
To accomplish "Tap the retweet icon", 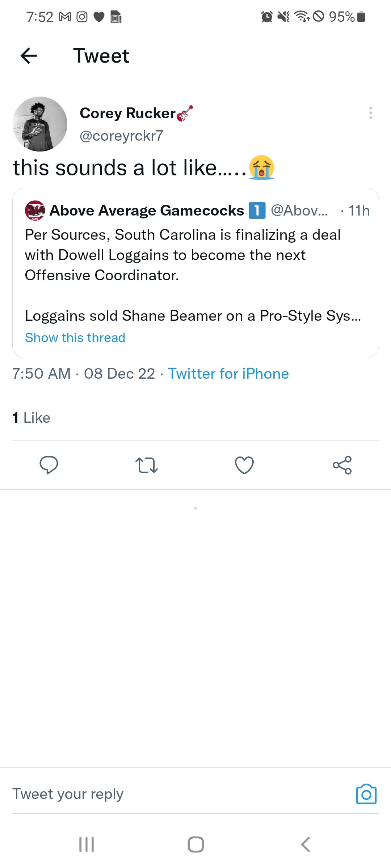I will point(146,465).
